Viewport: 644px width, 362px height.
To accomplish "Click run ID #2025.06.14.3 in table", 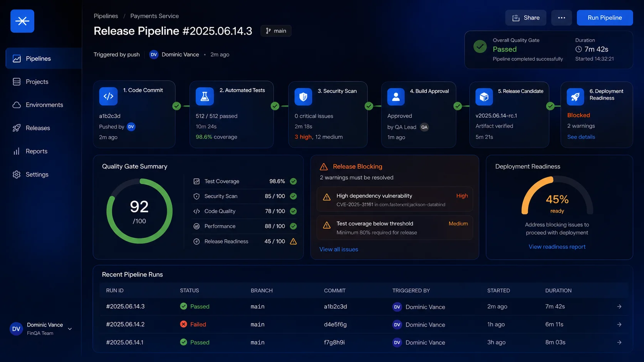I will 125,307.
